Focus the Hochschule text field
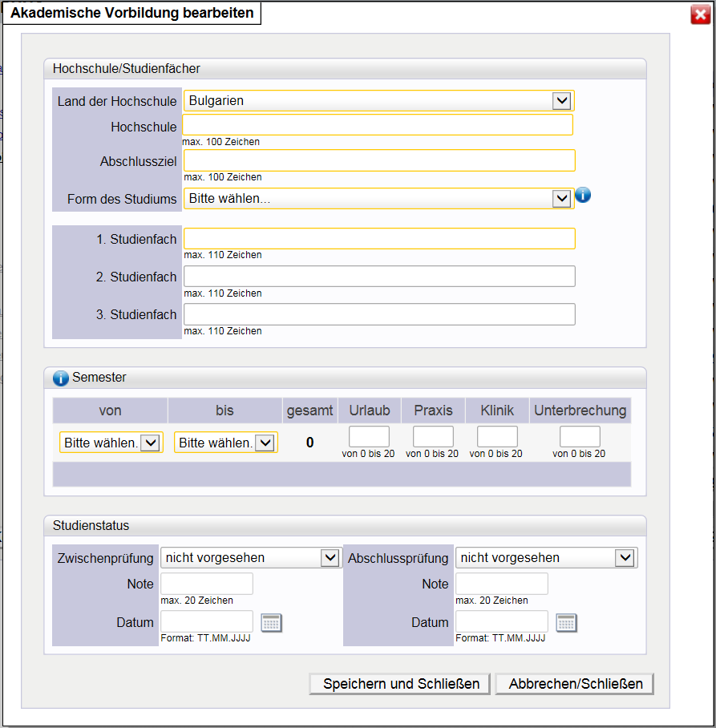Viewport: 716px width, 728px height. click(x=378, y=125)
